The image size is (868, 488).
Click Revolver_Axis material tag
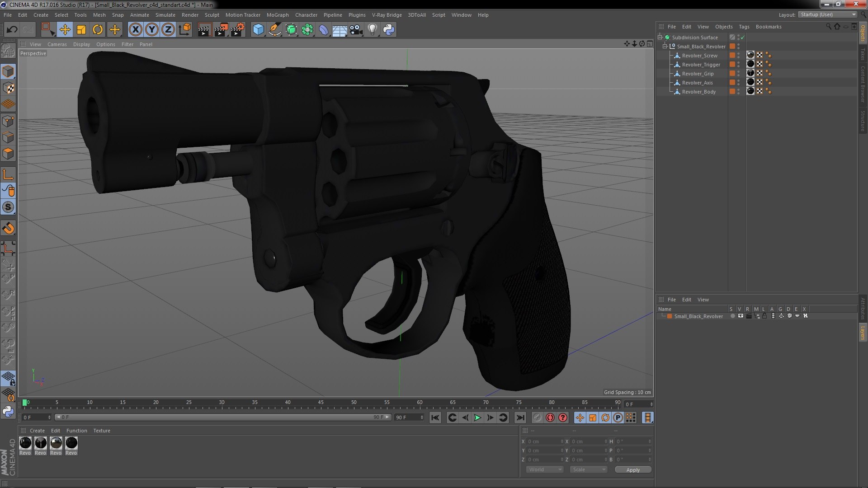(x=750, y=82)
